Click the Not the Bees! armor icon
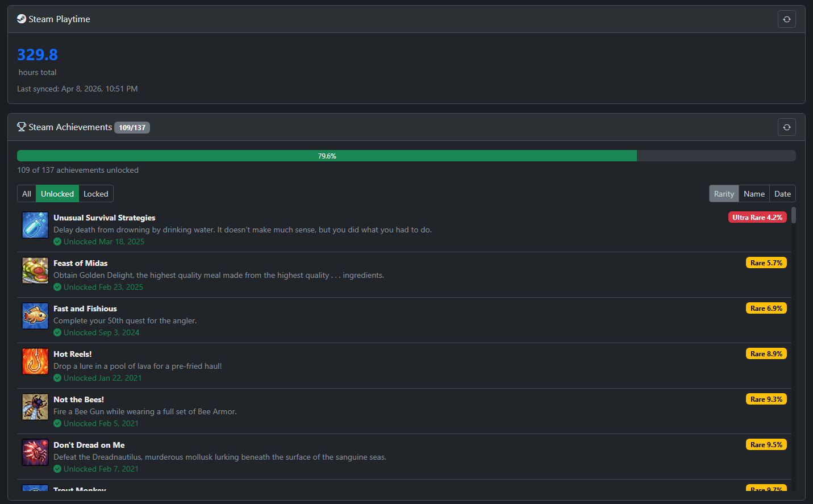This screenshot has width=813, height=504. tap(35, 407)
